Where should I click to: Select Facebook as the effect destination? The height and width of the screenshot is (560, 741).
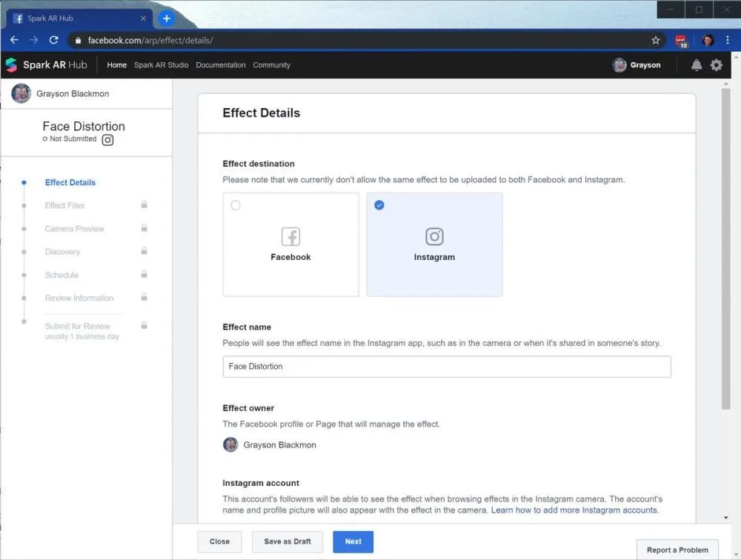click(290, 244)
